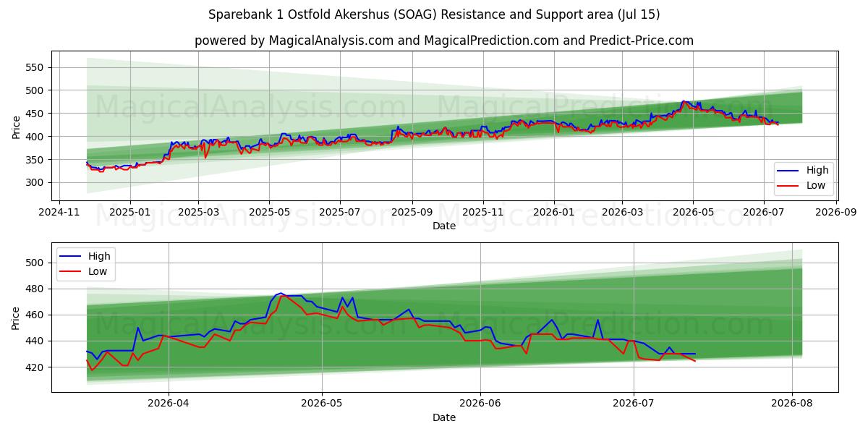The height and width of the screenshot is (434, 868).
Task: Click the '2026-05' tick label on bottom chart
Action: coord(321,404)
